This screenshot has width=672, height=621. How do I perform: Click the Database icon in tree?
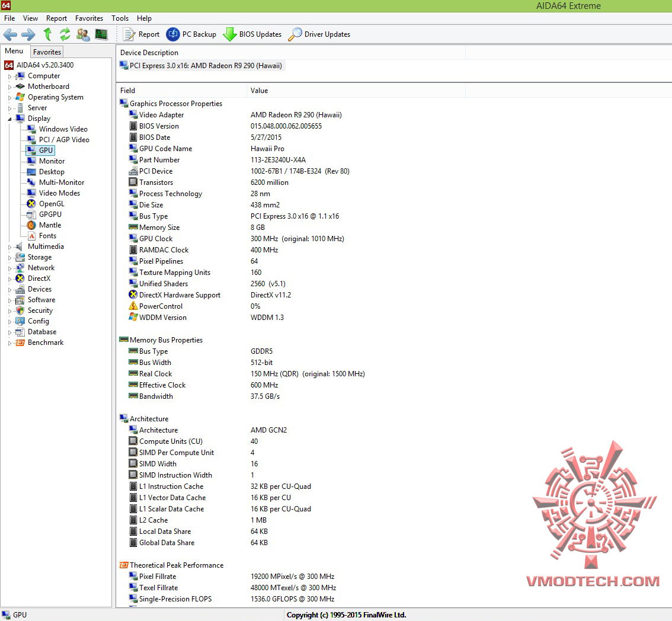pyautogui.click(x=20, y=332)
